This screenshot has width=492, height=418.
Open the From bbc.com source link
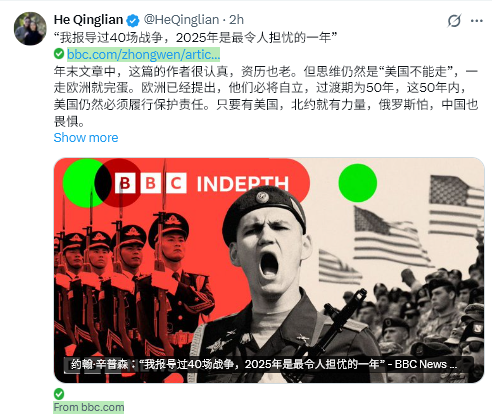[x=89, y=407]
